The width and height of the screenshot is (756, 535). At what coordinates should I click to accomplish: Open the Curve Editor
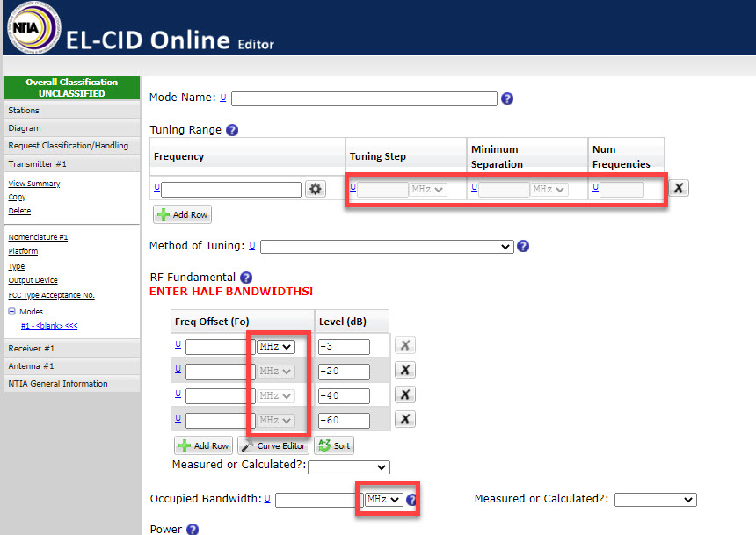[273, 445]
